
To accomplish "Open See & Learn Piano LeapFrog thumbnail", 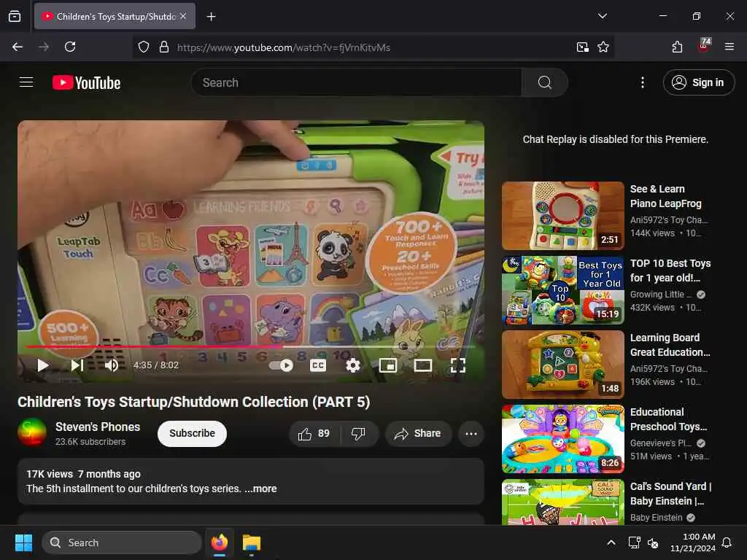I will (562, 216).
